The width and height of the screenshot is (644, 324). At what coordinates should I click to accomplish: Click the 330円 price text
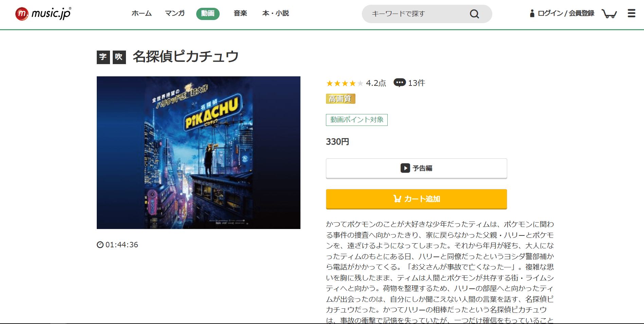coord(337,142)
